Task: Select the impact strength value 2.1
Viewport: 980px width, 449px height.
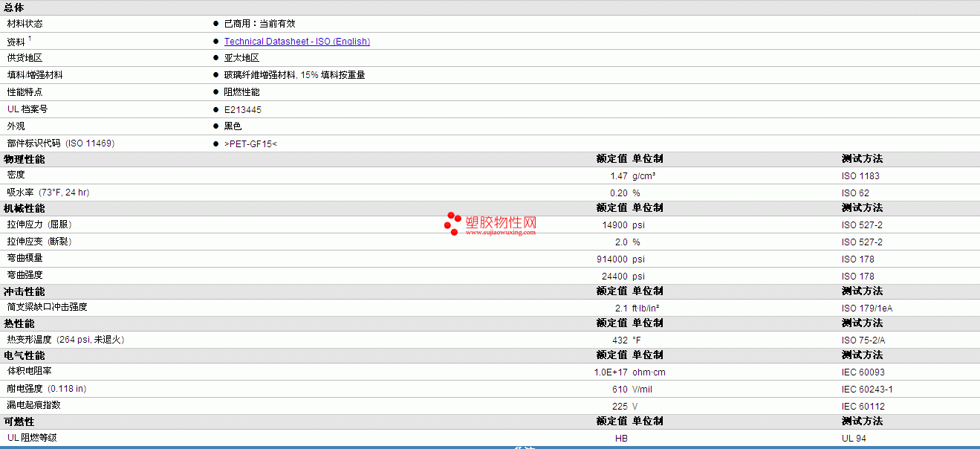Action: (x=621, y=309)
